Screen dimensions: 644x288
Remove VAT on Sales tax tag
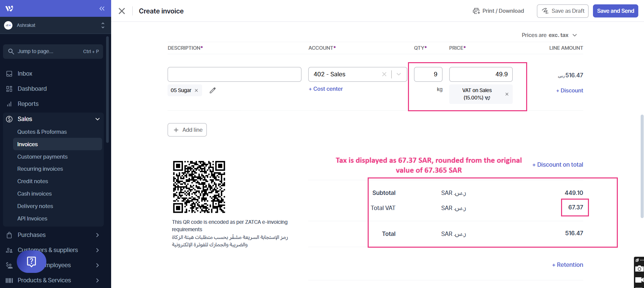pyautogui.click(x=507, y=94)
